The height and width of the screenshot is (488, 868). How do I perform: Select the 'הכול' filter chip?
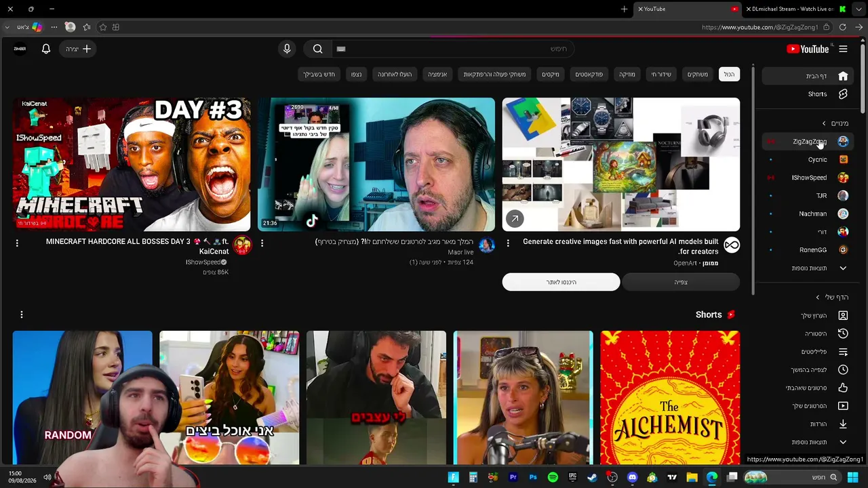tap(729, 75)
